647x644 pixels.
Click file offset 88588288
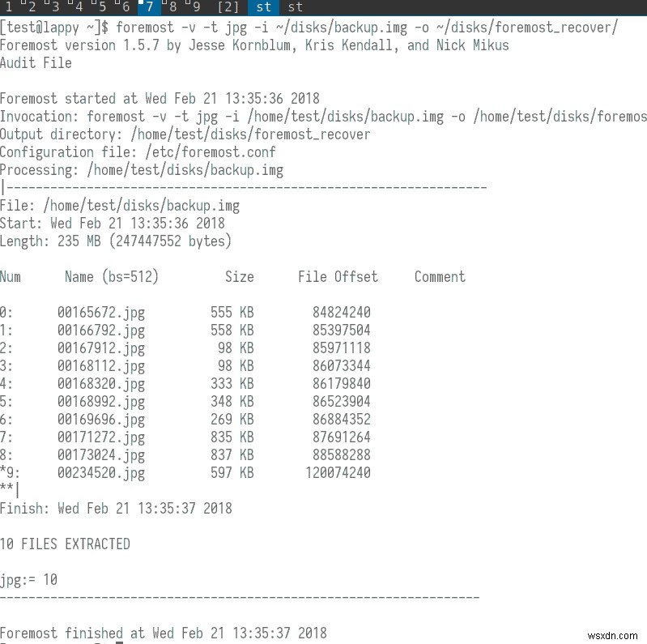pos(342,454)
